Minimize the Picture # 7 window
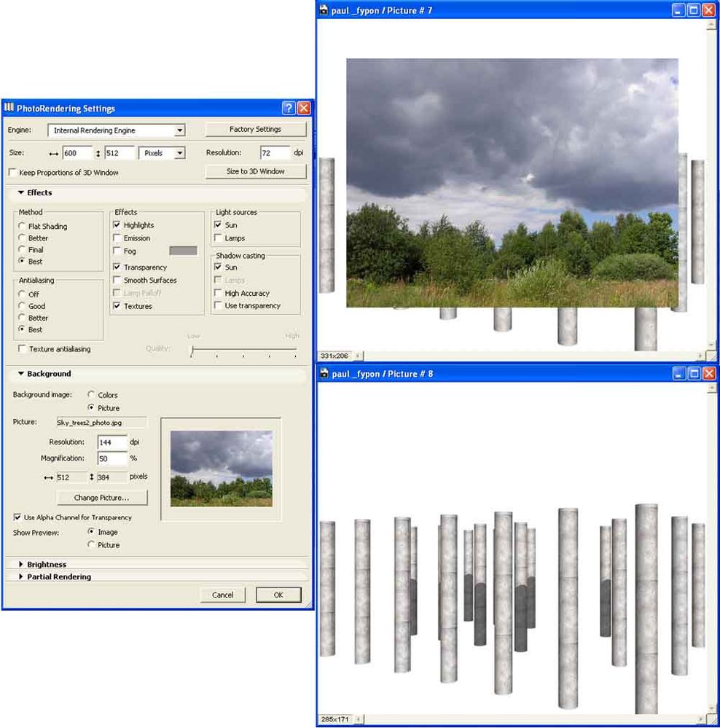This screenshot has height=728, width=720. [x=678, y=10]
